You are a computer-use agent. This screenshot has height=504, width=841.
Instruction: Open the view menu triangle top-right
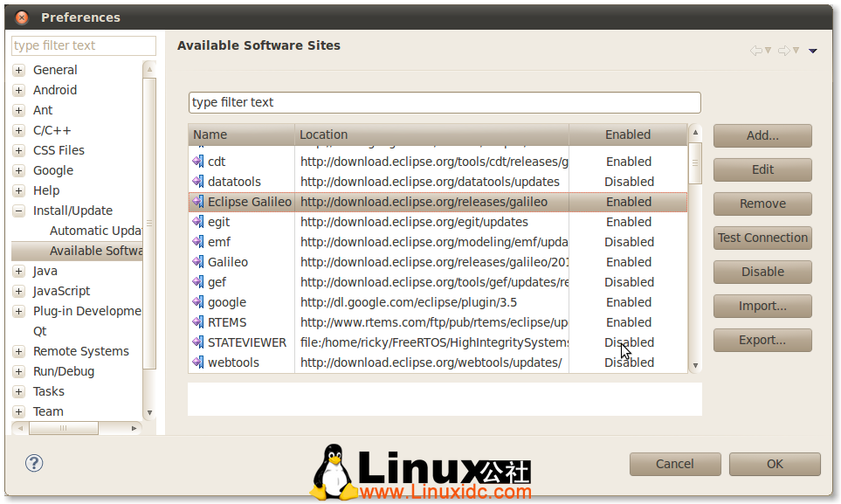[x=813, y=50]
